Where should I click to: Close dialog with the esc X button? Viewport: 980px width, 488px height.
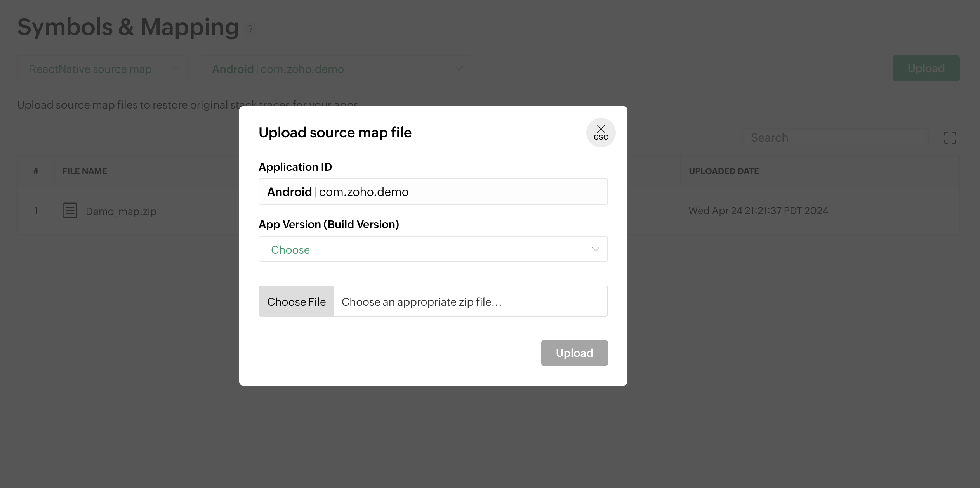coord(601,133)
